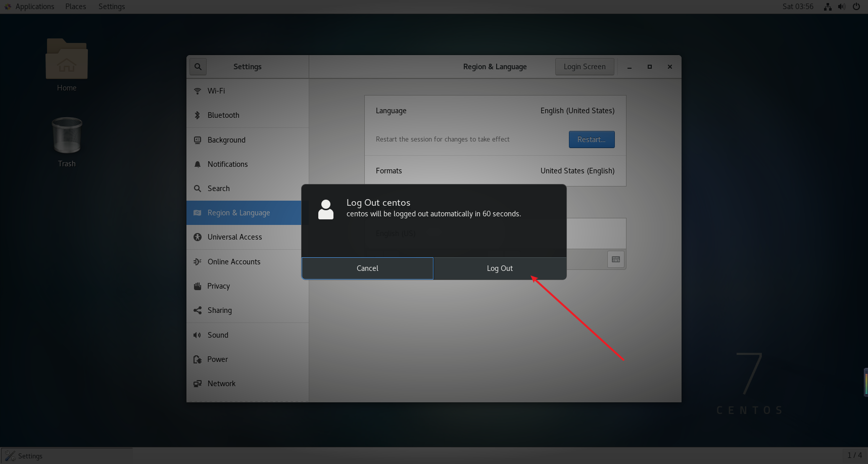Click the power tray icon
This screenshot has width=868, height=464.
pos(856,7)
